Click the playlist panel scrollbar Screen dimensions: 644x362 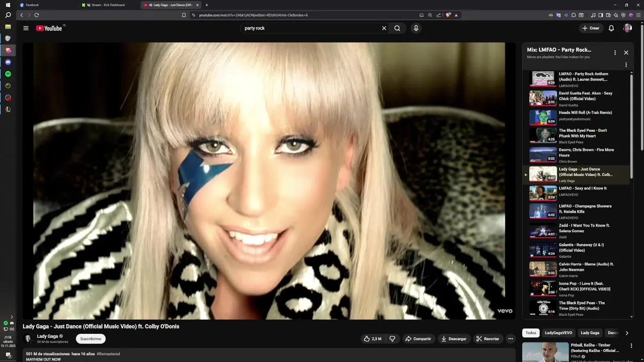631,126
